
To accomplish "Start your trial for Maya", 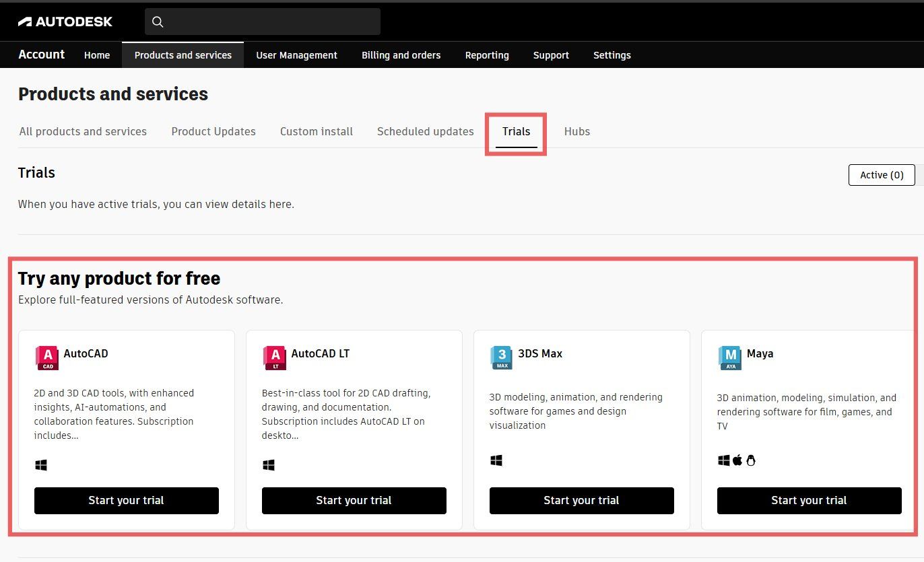I will (x=810, y=501).
